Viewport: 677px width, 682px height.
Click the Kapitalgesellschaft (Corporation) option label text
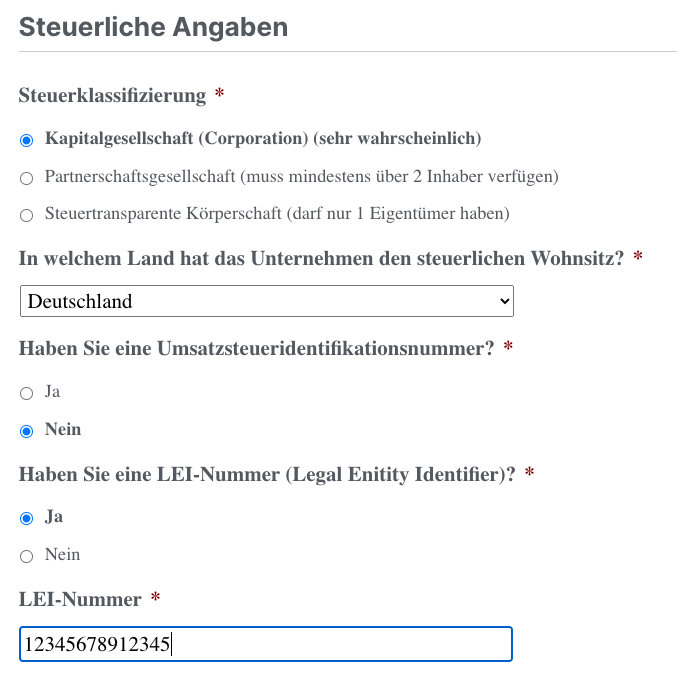click(263, 138)
